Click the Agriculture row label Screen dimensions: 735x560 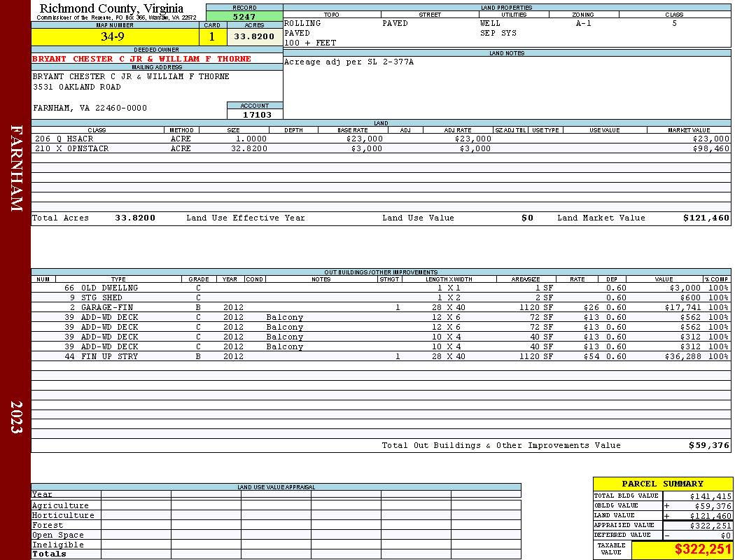coord(60,505)
